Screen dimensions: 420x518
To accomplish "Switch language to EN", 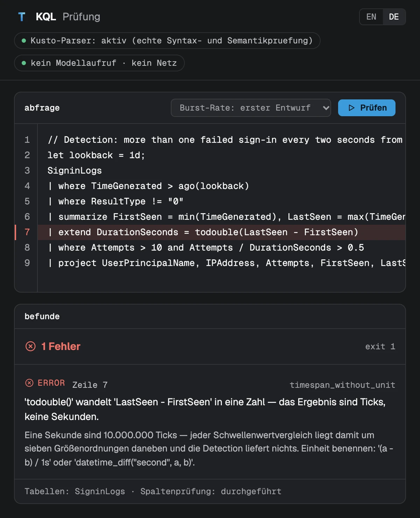I will point(371,17).
